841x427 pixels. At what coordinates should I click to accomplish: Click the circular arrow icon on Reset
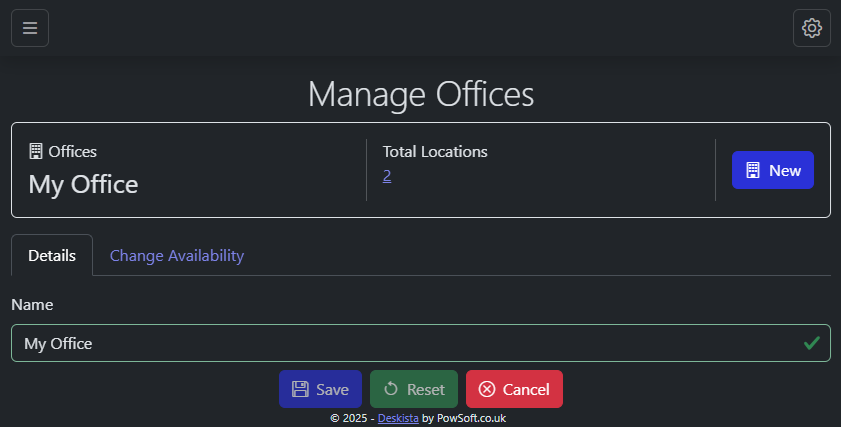coord(391,389)
